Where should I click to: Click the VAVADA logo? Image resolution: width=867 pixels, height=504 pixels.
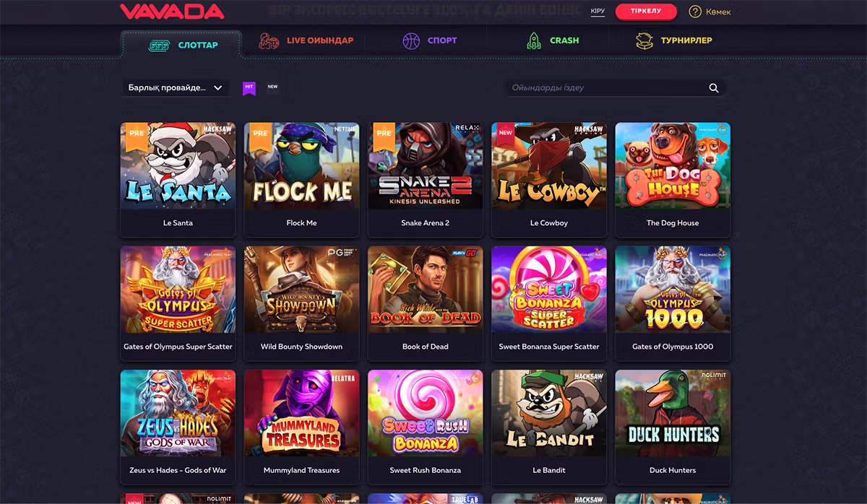(x=172, y=12)
